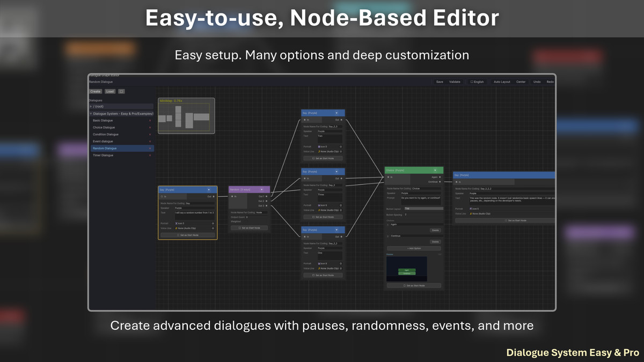This screenshot has height=362, width=644.
Task: Undo the last action
Action: click(x=537, y=82)
